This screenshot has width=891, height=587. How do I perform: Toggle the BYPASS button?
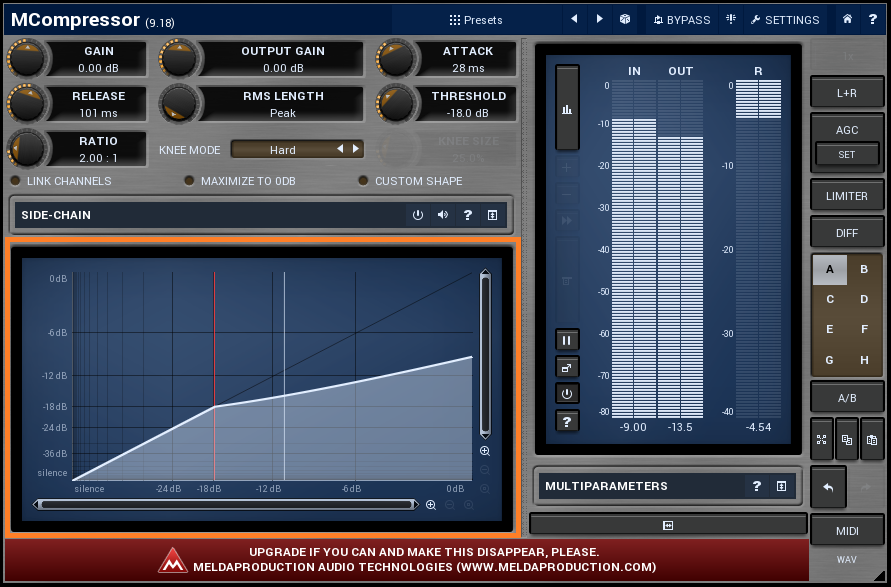(x=682, y=20)
